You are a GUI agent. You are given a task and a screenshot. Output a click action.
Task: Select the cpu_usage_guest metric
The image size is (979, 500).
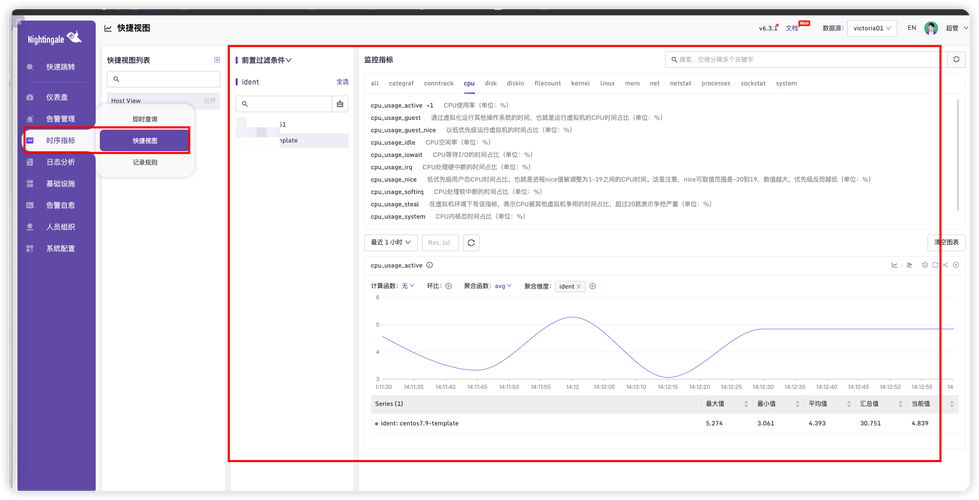pos(396,117)
